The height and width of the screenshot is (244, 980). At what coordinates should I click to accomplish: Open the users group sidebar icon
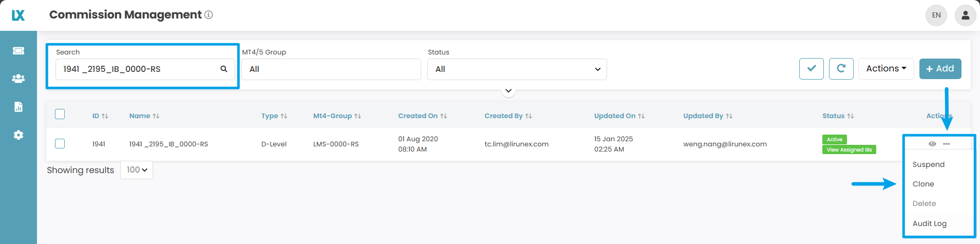pos(18,79)
